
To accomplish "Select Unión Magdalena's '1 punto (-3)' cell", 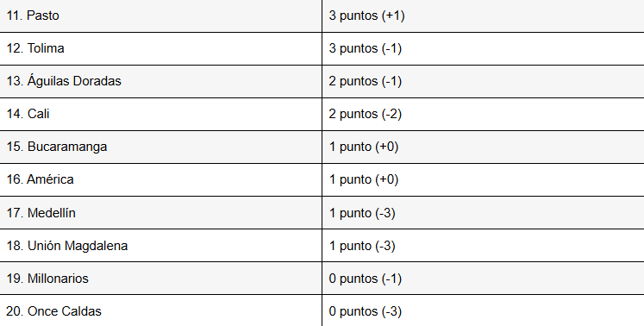I will tap(484, 246).
